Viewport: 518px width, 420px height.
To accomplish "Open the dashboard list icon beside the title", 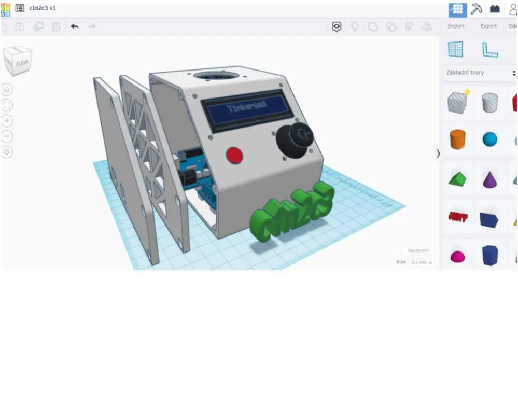I will (20, 9).
